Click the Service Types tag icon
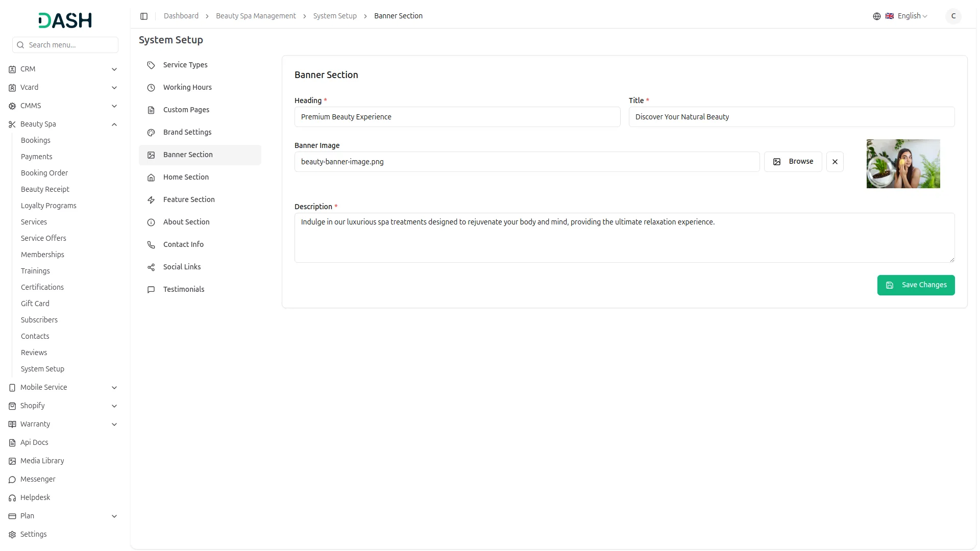This screenshot has width=980, height=551. tap(151, 65)
